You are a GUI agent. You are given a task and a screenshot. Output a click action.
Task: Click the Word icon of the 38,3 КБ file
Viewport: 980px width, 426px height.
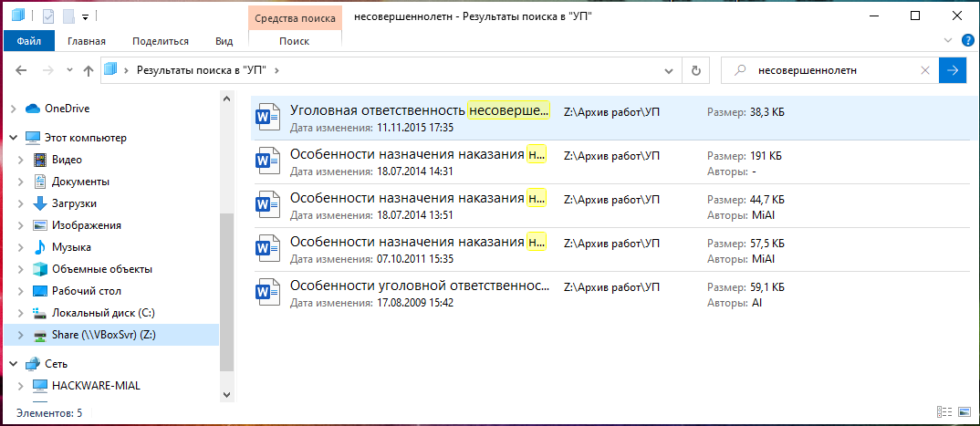pyautogui.click(x=267, y=118)
